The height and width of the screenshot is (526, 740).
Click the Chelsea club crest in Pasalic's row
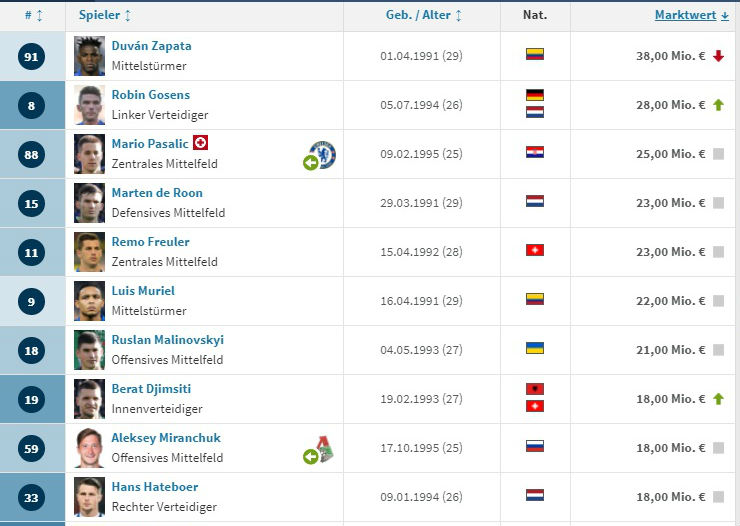click(323, 153)
